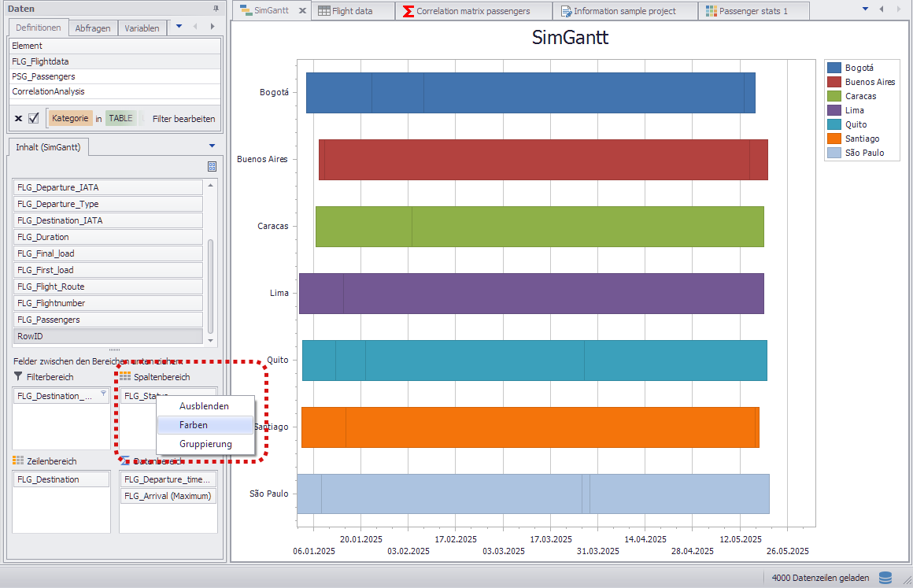Click the Santiago orange legend swatch
Viewport: 913px width, 588px height.
tap(834, 139)
